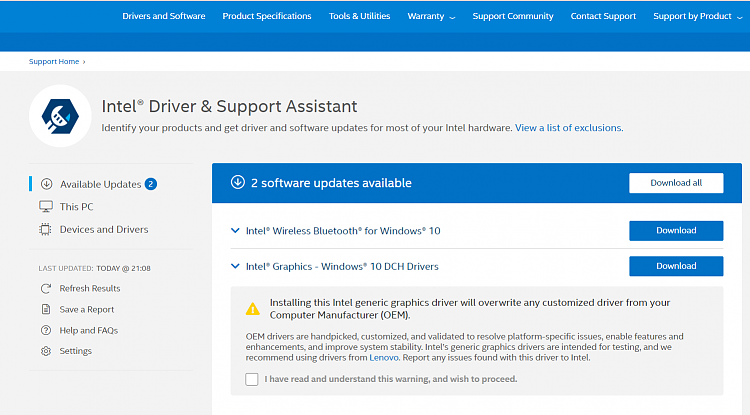Viewport: 750px width, 415px height.
Task: Open This PC monitor icon
Action: [x=46, y=207]
